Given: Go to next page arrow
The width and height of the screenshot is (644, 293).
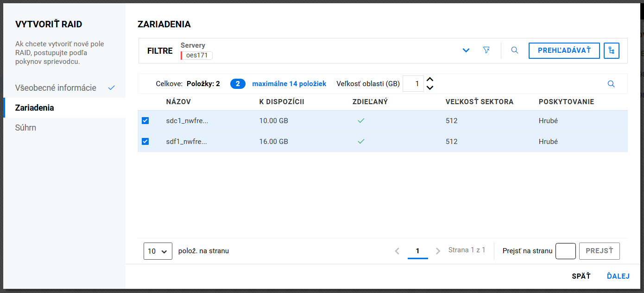Looking at the screenshot, I should pos(438,251).
